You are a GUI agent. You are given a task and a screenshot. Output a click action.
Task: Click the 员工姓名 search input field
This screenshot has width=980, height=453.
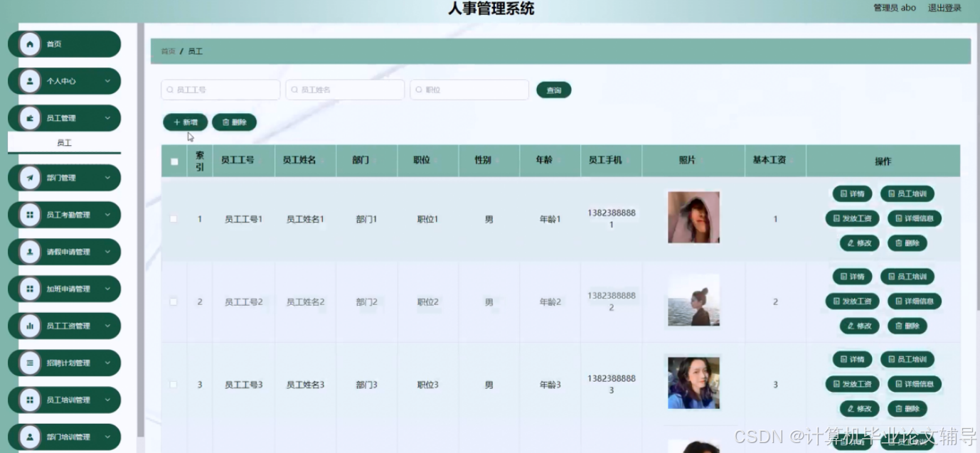345,90
